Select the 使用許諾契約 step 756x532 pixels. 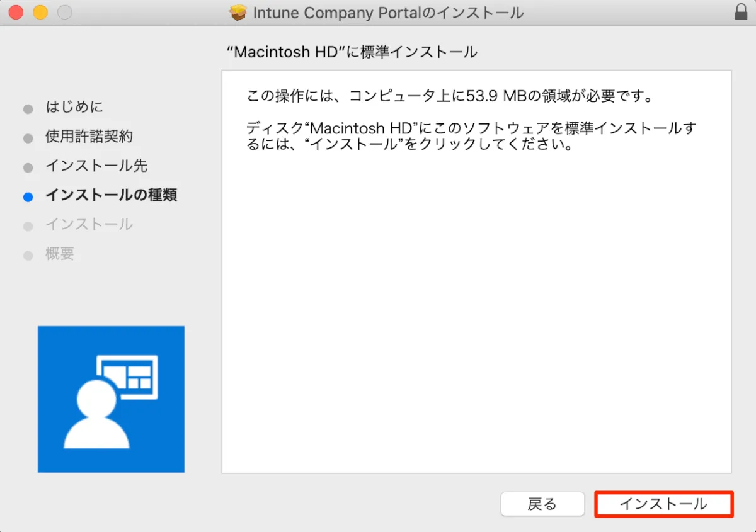click(x=89, y=137)
